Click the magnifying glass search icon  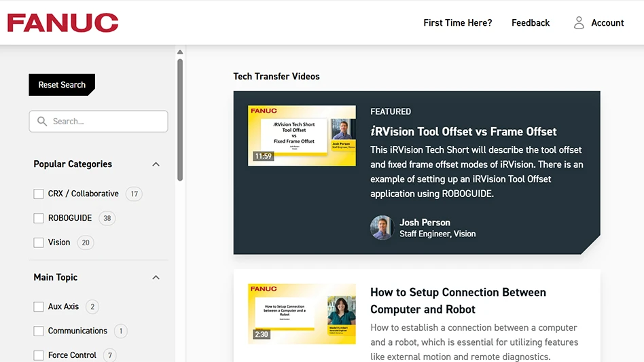pos(42,122)
